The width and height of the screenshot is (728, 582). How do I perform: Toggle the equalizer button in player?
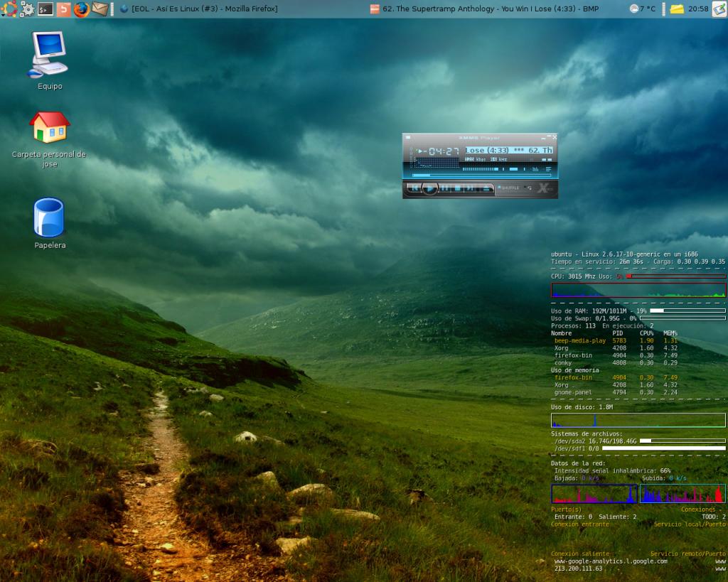[535, 169]
